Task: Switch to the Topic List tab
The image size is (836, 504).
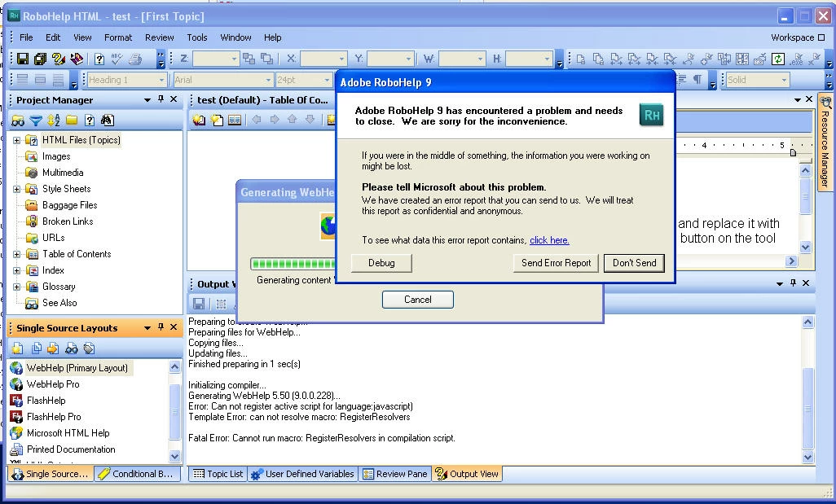Action: [x=218, y=474]
